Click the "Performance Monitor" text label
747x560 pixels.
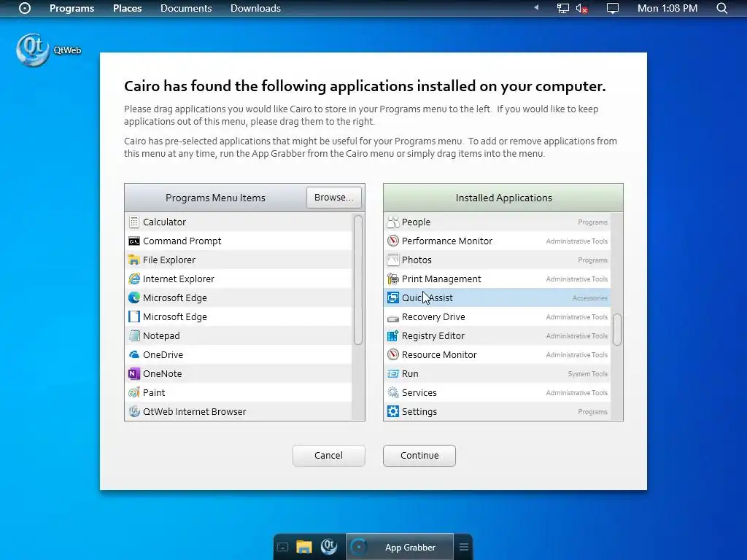click(x=447, y=241)
